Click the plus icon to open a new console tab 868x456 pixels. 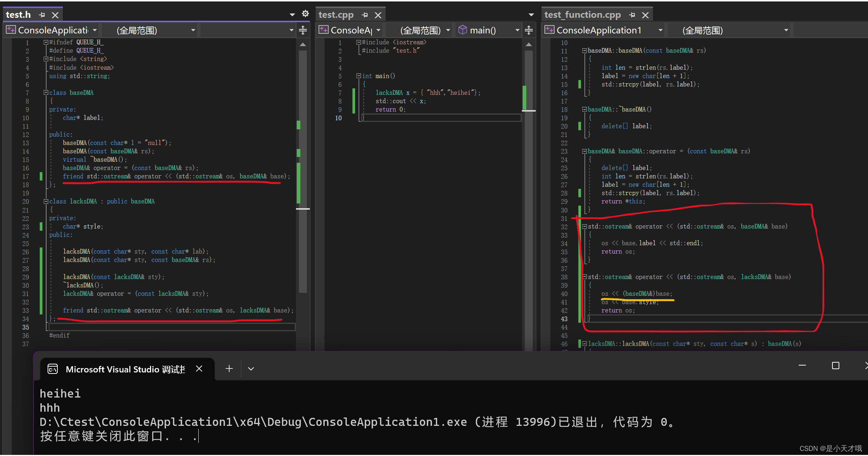229,368
